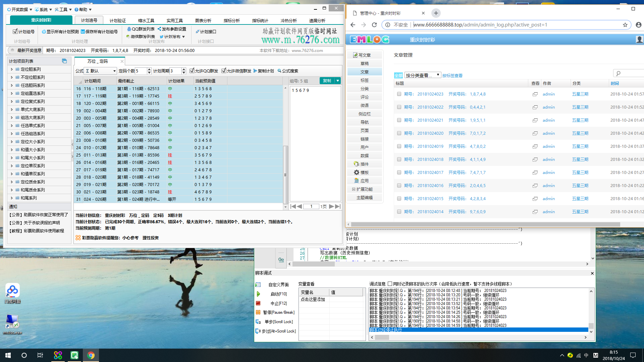
Task: Open Chrome from the Windows taskbar
Action: (x=91, y=355)
